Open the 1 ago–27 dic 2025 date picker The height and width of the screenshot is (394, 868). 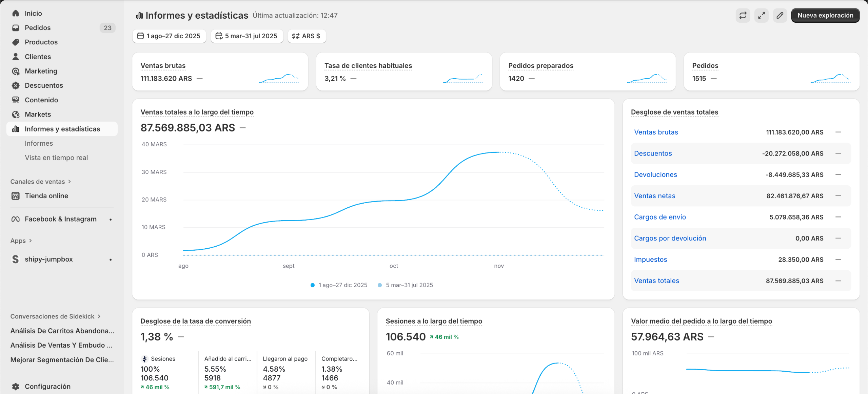(169, 36)
